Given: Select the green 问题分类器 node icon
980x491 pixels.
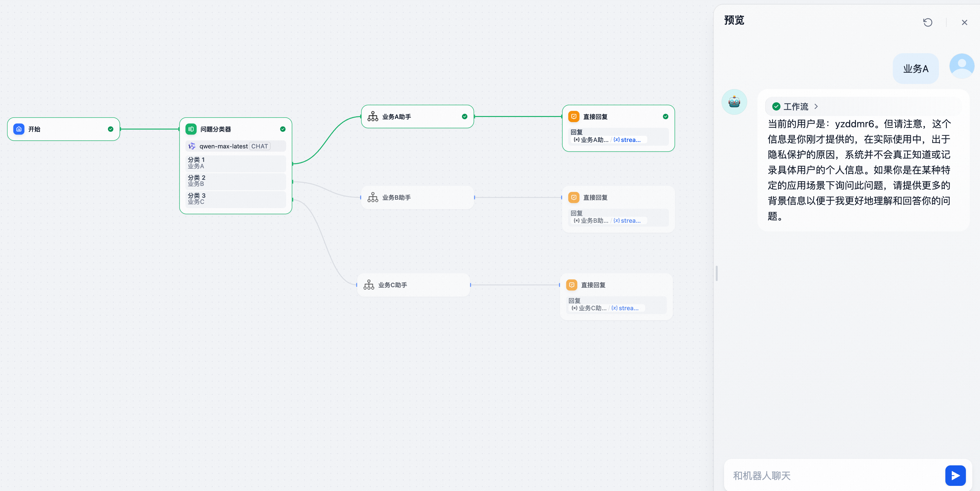Looking at the screenshot, I should [x=191, y=129].
